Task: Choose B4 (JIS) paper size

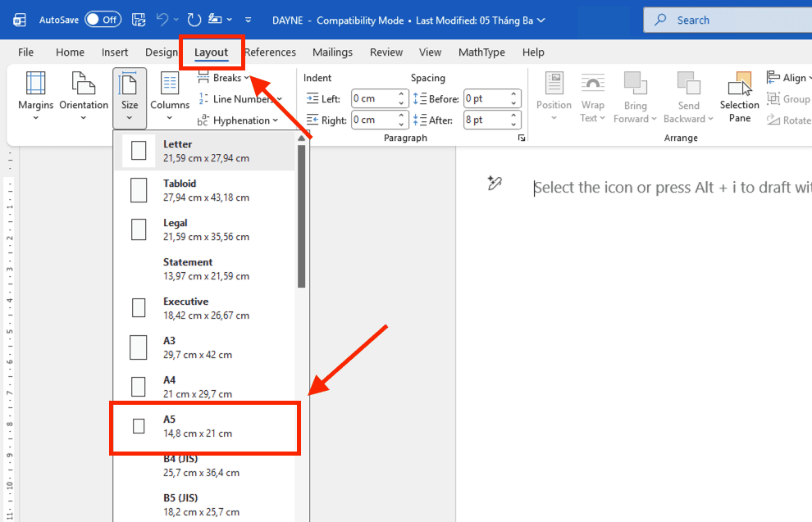Action: (206, 465)
